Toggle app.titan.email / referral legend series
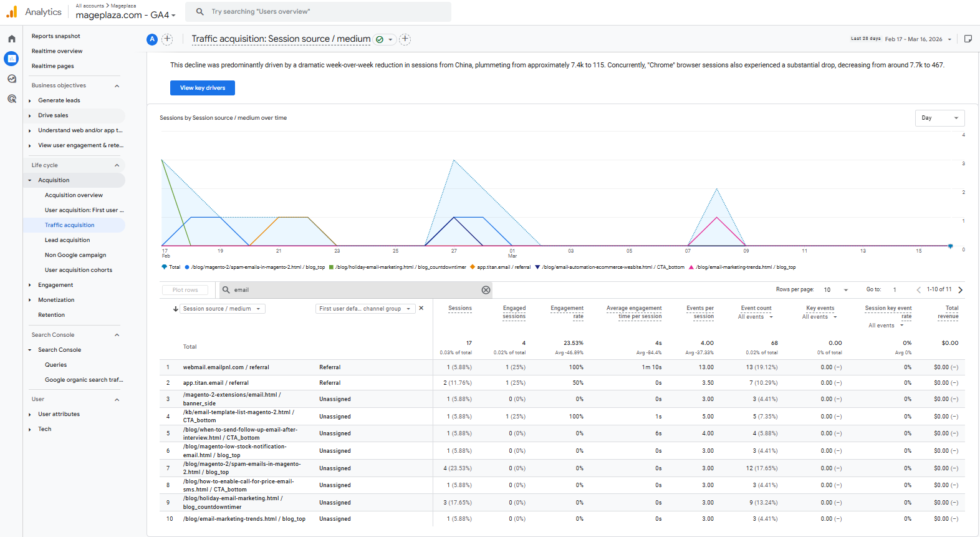The height and width of the screenshot is (537, 980). (x=503, y=267)
